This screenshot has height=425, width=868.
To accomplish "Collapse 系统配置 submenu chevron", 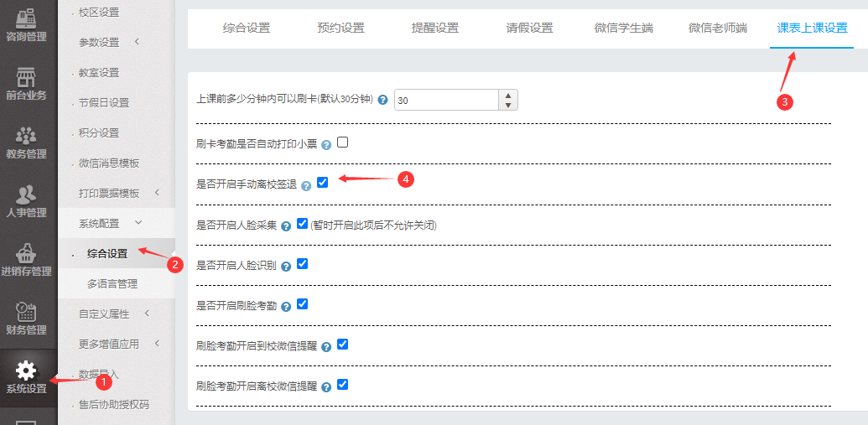I will 138,222.
